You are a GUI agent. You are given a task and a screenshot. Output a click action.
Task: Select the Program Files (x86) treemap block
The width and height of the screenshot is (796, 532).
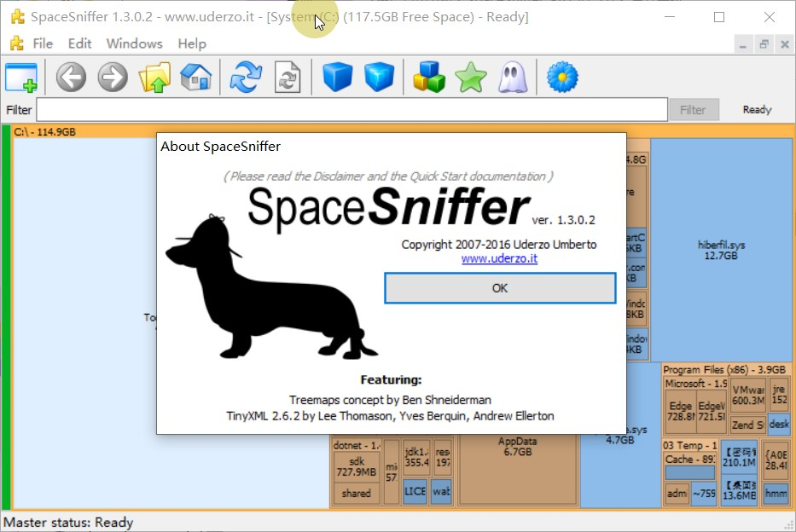(724, 369)
